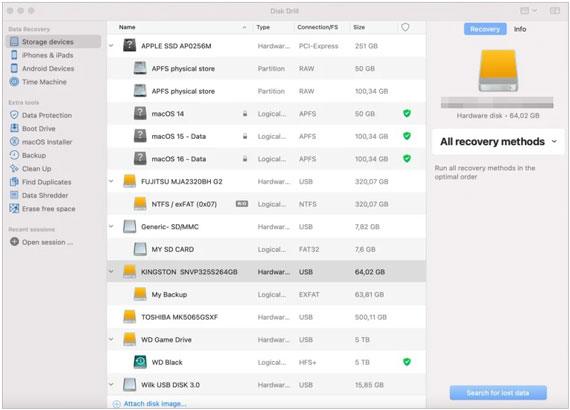
Task: Click the APPLE SSD AP0256M disk icon
Action: [130, 45]
